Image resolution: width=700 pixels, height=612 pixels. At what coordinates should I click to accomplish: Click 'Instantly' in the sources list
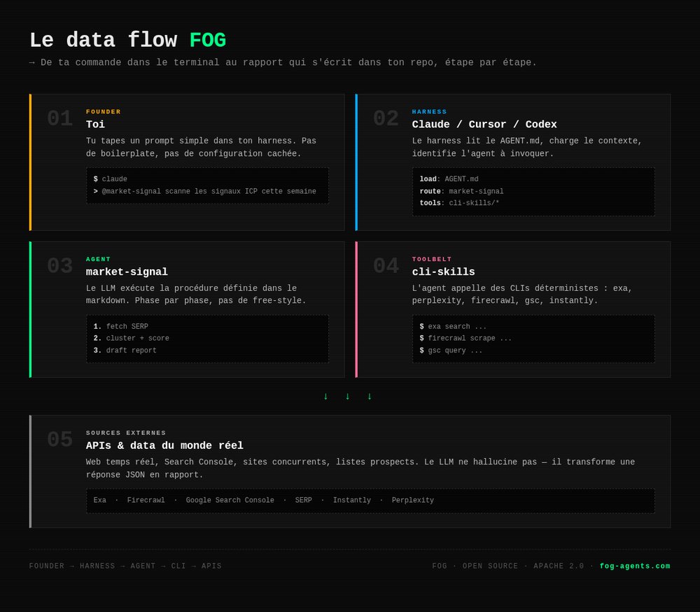click(352, 500)
